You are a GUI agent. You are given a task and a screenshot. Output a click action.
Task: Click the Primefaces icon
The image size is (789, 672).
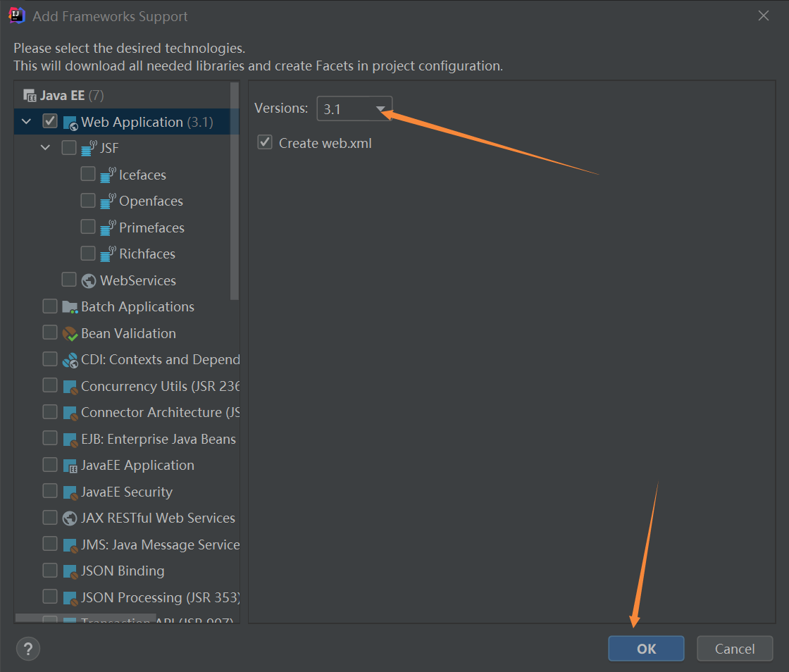click(108, 228)
